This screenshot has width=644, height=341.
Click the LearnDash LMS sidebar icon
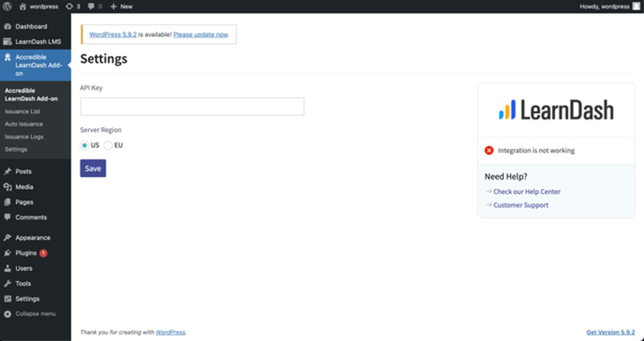point(7,42)
